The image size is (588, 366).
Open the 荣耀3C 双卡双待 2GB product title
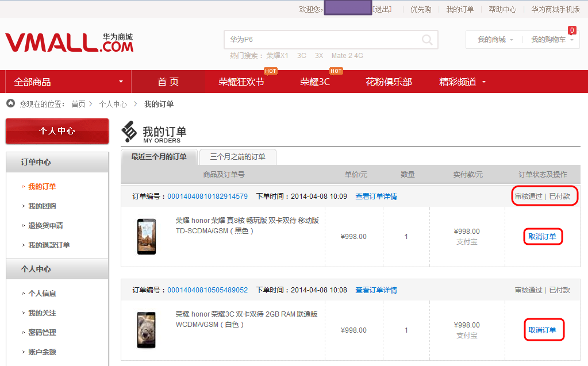tap(247, 319)
